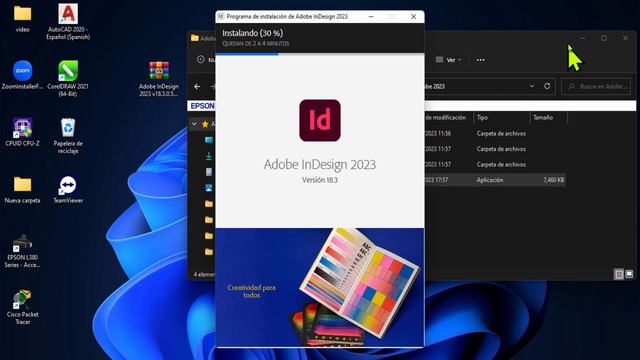Open CorelDRAW 2021 (64-Bit) shortcut
This screenshot has width=640, height=360.
click(x=68, y=78)
